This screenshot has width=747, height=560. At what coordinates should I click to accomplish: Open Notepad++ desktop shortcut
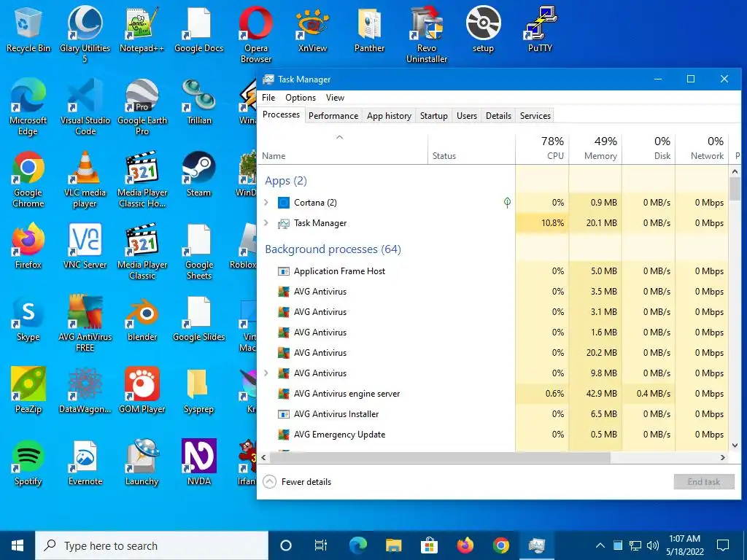(x=142, y=29)
